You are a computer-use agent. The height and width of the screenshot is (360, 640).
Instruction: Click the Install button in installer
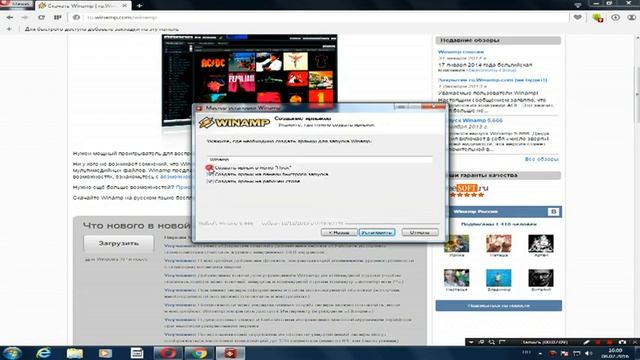(x=377, y=232)
